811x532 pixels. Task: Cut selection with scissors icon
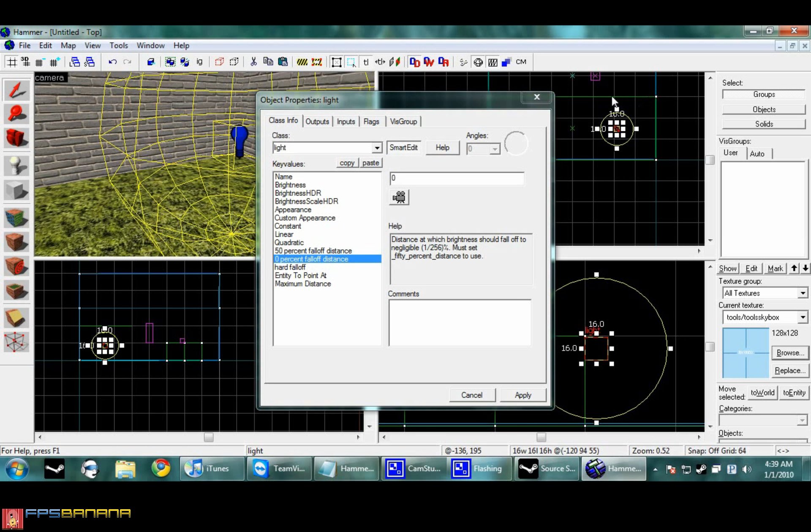[253, 62]
